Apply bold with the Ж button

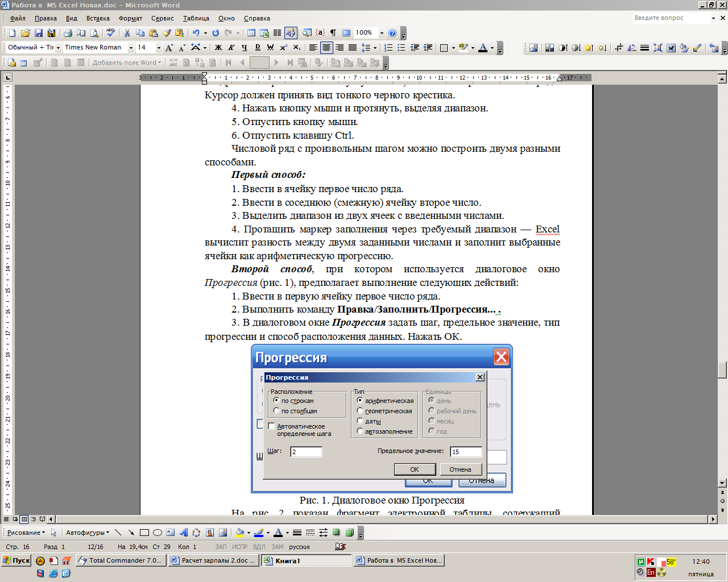tap(218, 48)
